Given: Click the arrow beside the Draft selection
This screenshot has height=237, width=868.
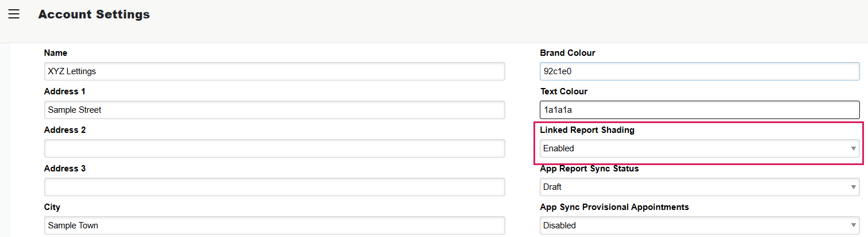Looking at the screenshot, I should [854, 187].
